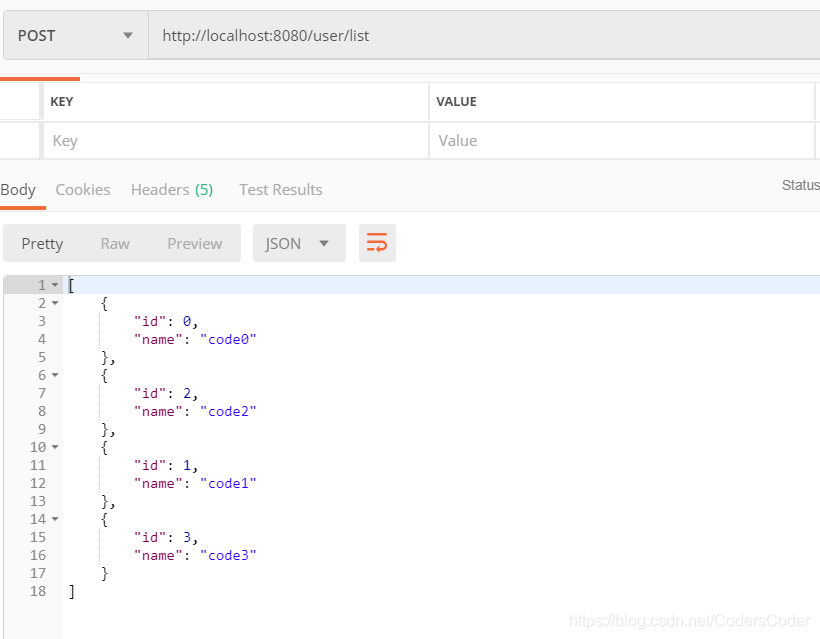Open the POST method dropdown
The height and width of the screenshot is (639, 820).
76,36
